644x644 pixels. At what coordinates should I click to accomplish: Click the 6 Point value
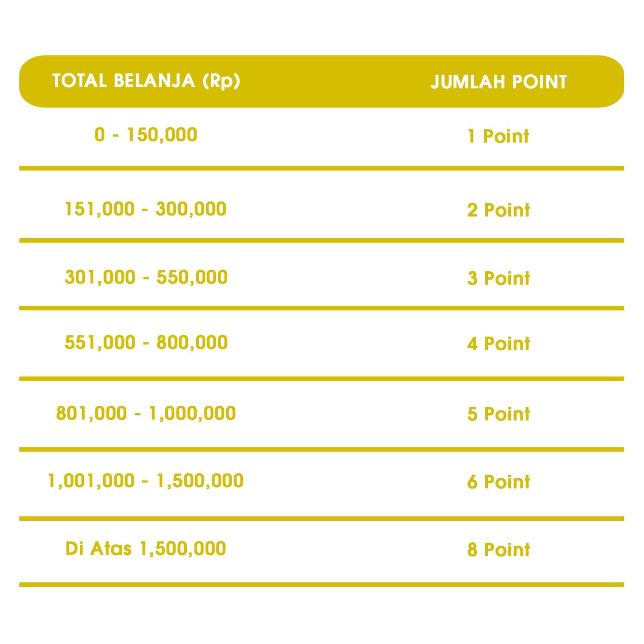[x=498, y=482]
